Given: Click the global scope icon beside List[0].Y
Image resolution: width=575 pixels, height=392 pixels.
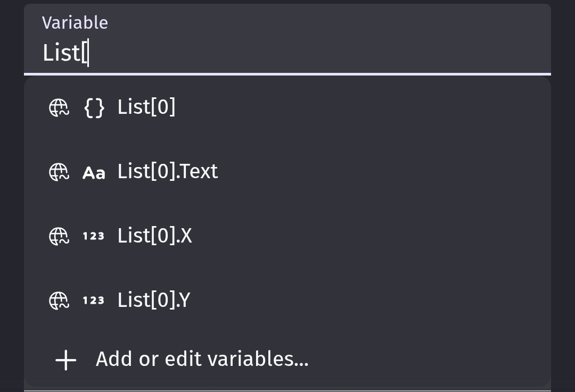Looking at the screenshot, I should [59, 301].
